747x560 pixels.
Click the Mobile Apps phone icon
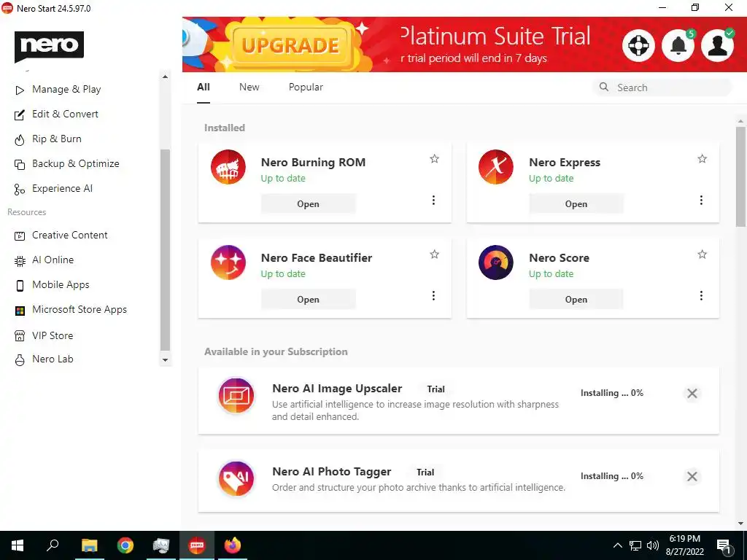tap(20, 285)
